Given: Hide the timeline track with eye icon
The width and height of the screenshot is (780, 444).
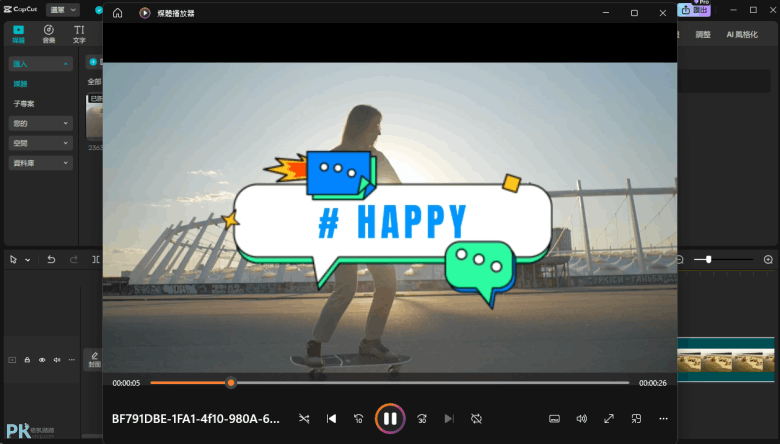Looking at the screenshot, I should point(42,360).
